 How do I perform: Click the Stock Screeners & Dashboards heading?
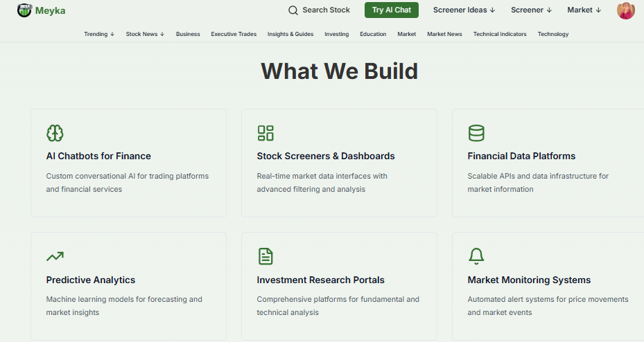(326, 156)
